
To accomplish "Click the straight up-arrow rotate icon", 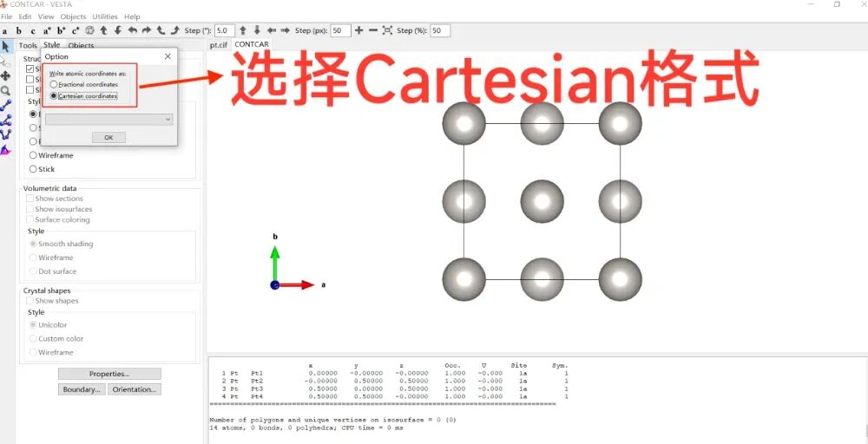I will (103, 30).
